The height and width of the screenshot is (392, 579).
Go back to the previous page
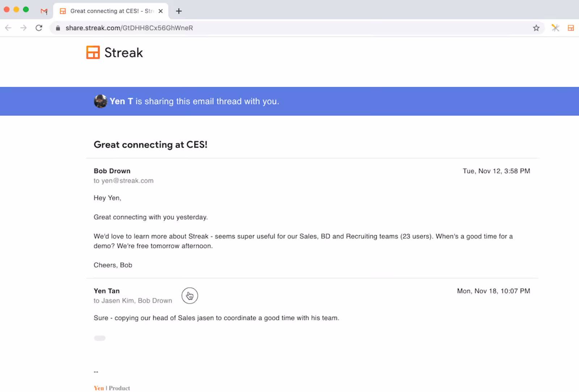click(8, 28)
